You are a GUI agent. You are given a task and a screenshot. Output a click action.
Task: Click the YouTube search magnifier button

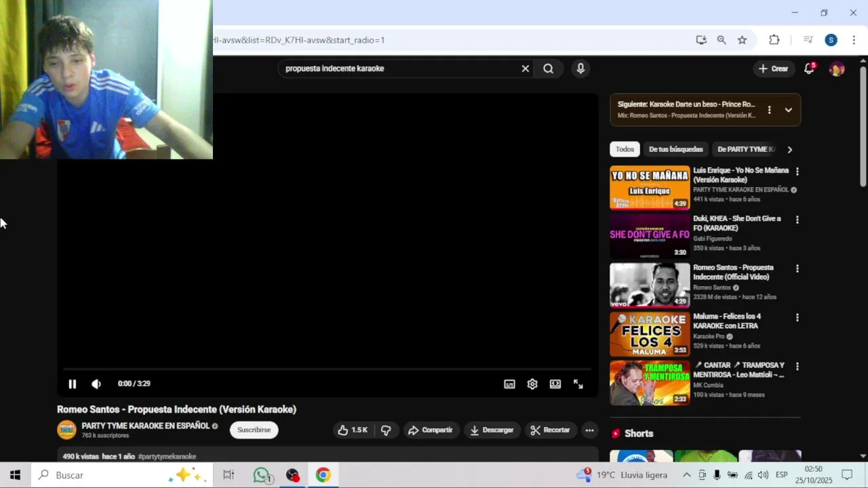tap(548, 68)
